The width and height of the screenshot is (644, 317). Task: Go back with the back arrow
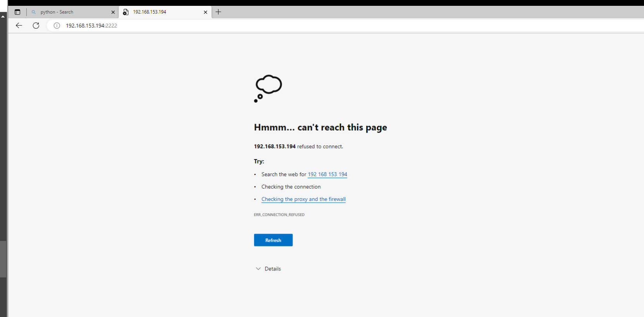(19, 26)
